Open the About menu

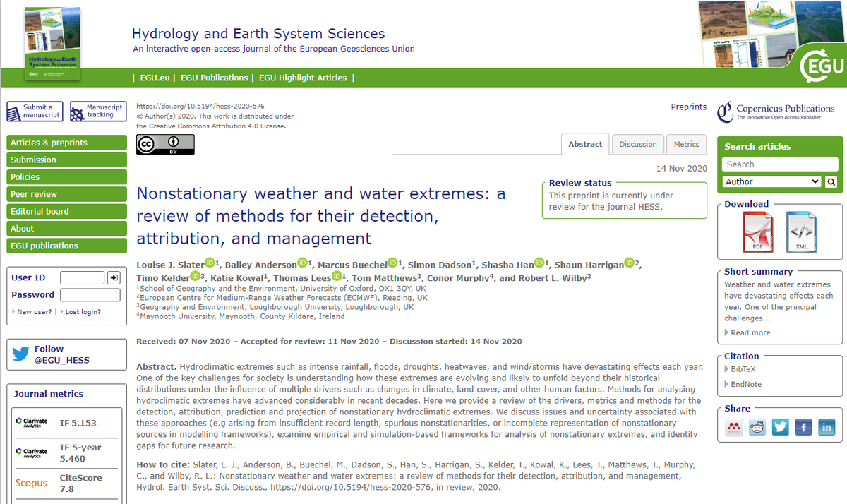[66, 229]
